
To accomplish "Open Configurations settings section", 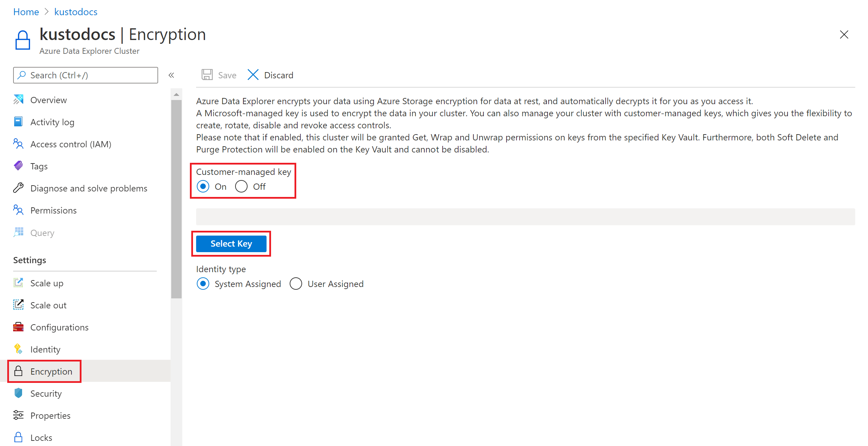I will pos(59,327).
